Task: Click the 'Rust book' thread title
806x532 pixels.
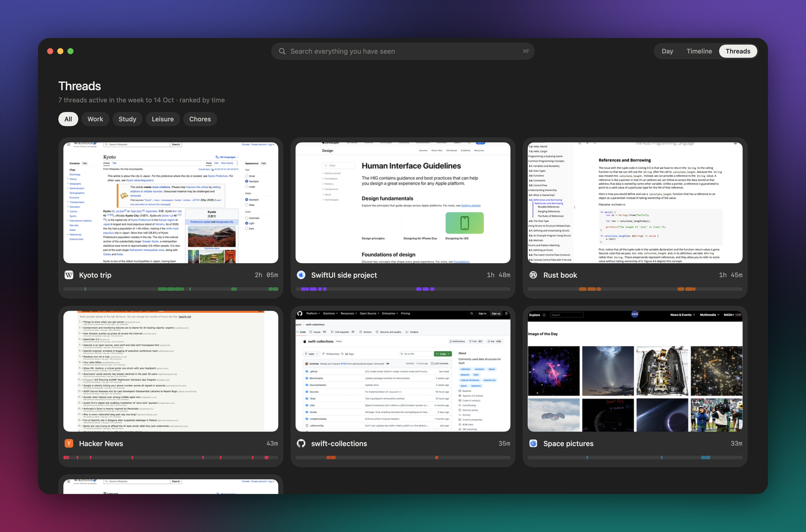Action: point(560,275)
